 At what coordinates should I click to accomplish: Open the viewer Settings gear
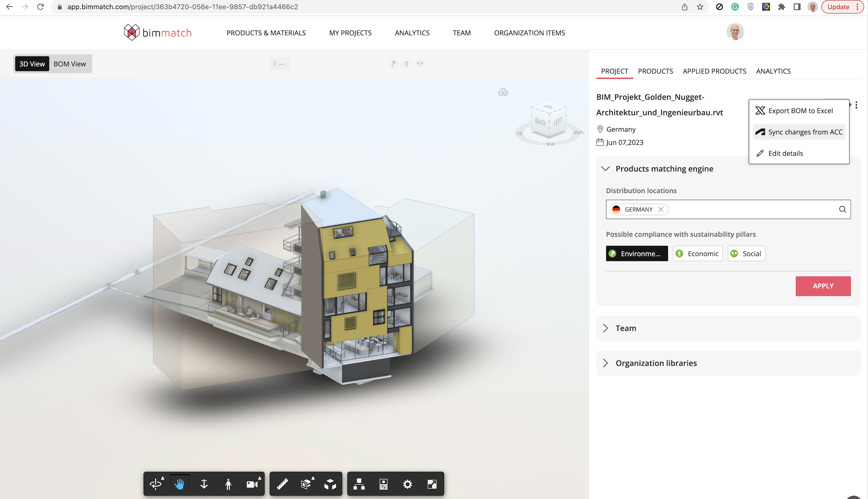pyautogui.click(x=408, y=483)
